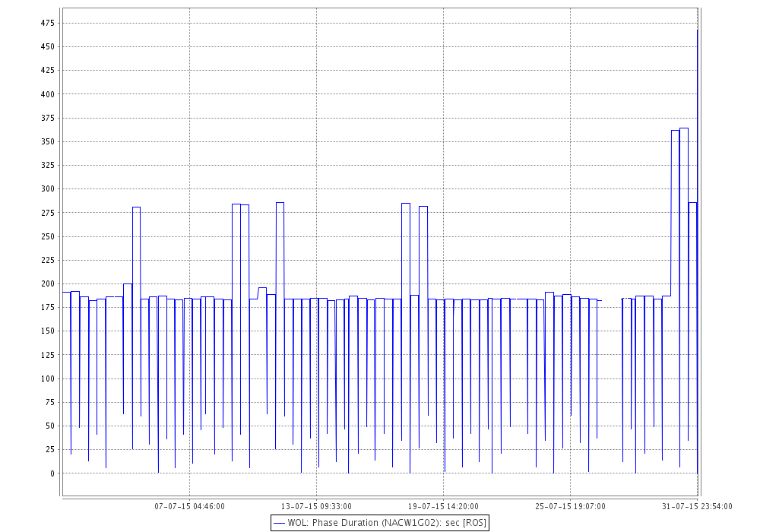Click the y-axis value 150
Screen dimensions: 760x532
tap(47, 331)
